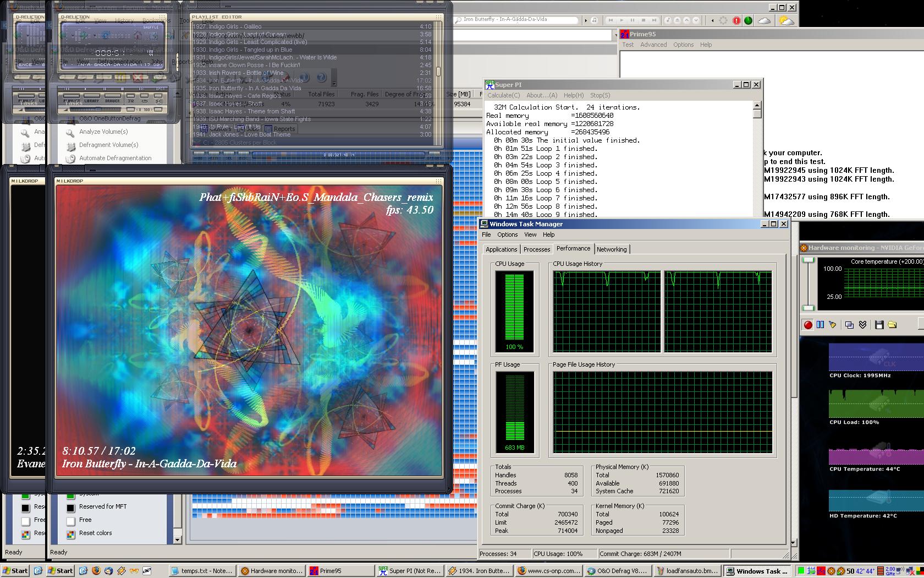Open the browser address bar dropdown arrow
The width and height of the screenshot is (924, 578).
[615, 35]
